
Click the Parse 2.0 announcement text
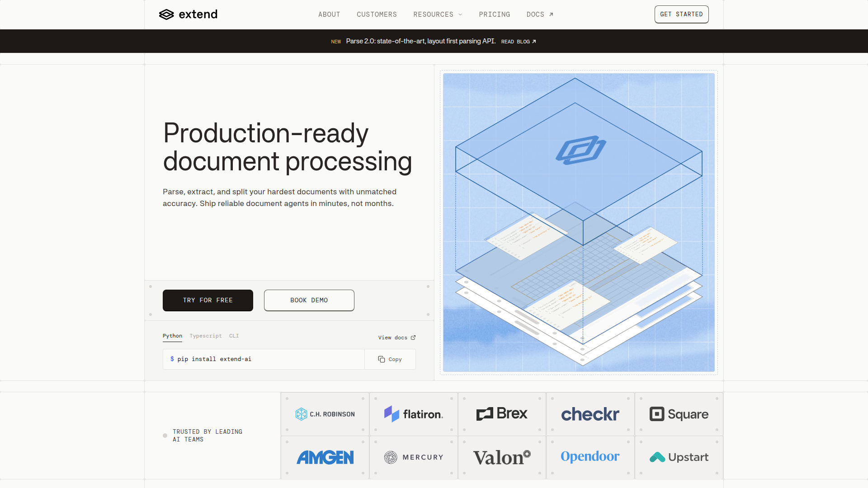point(421,41)
